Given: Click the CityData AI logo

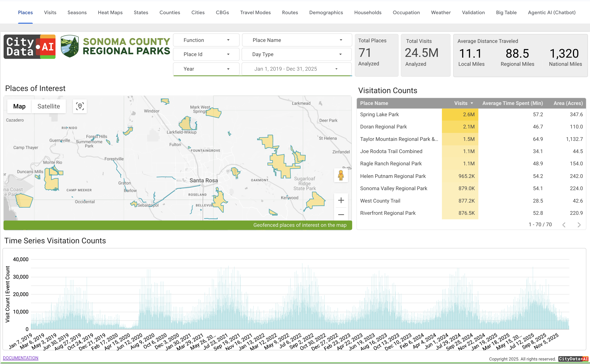Looking at the screenshot, I should [x=30, y=47].
